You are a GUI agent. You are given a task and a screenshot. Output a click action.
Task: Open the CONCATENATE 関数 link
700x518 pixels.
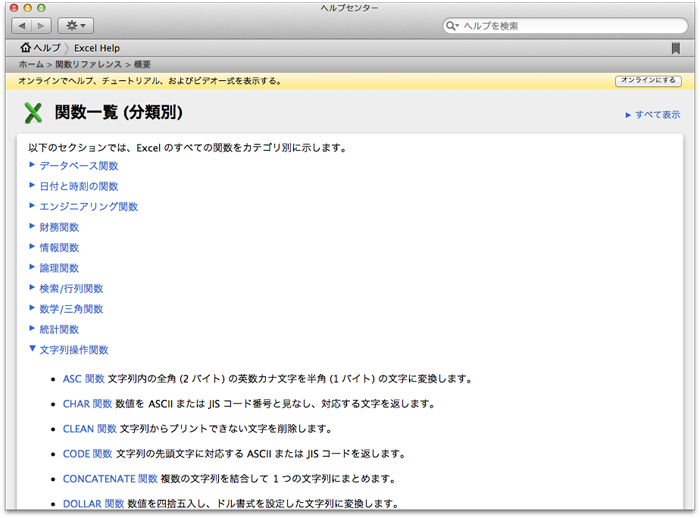pos(110,479)
